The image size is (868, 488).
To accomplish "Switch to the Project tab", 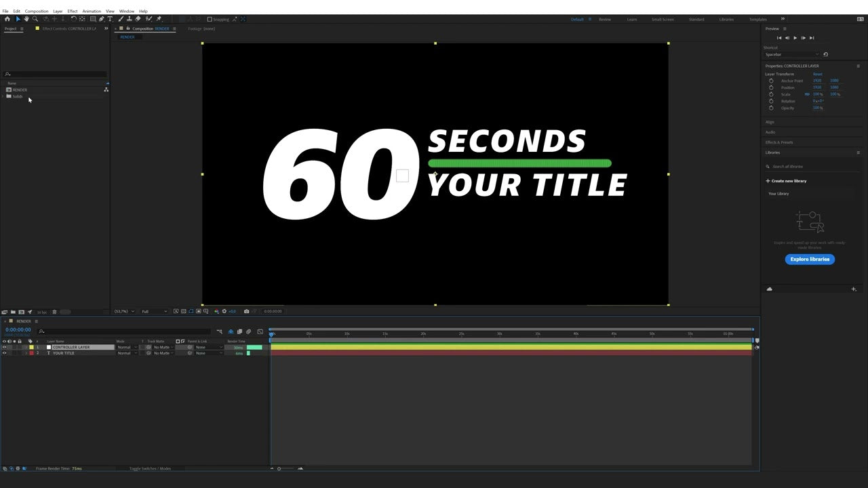I will (x=11, y=28).
